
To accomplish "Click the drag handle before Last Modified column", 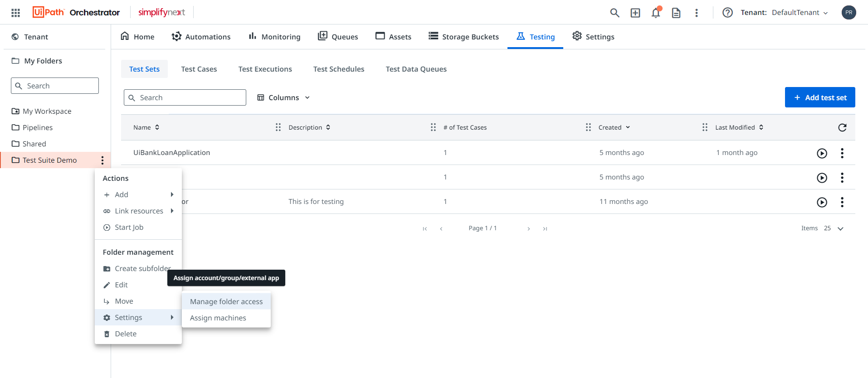I will point(705,127).
